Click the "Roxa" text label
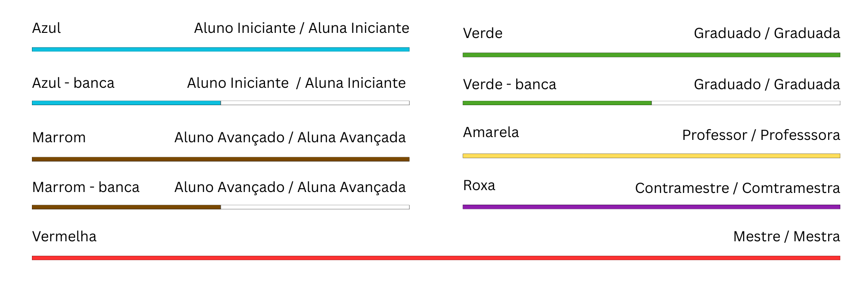This screenshot has width=868, height=284. (479, 185)
